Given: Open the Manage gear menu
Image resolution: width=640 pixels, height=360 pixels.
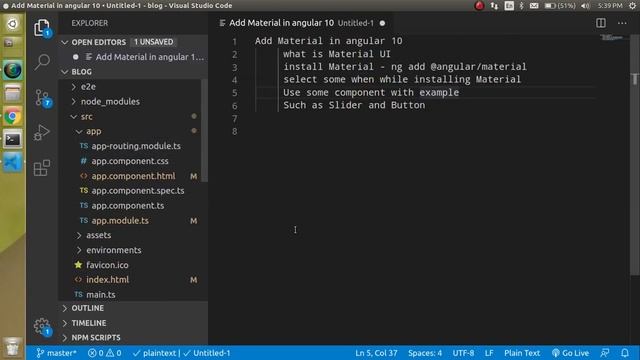Looking at the screenshot, I should coord(42,327).
